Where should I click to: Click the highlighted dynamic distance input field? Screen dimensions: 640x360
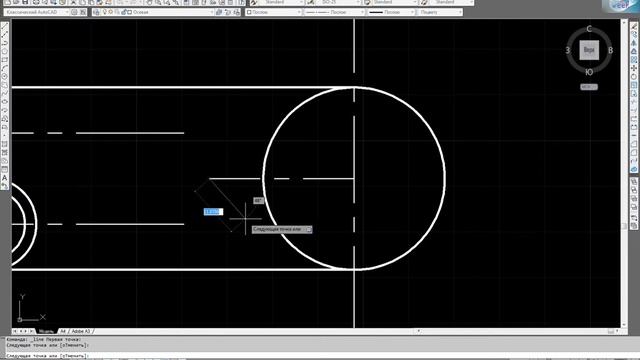click(213, 211)
